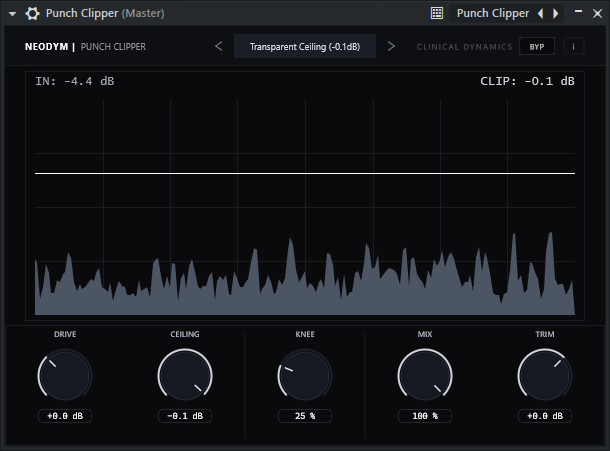Go to next preset with right triangle

[x=556, y=14]
